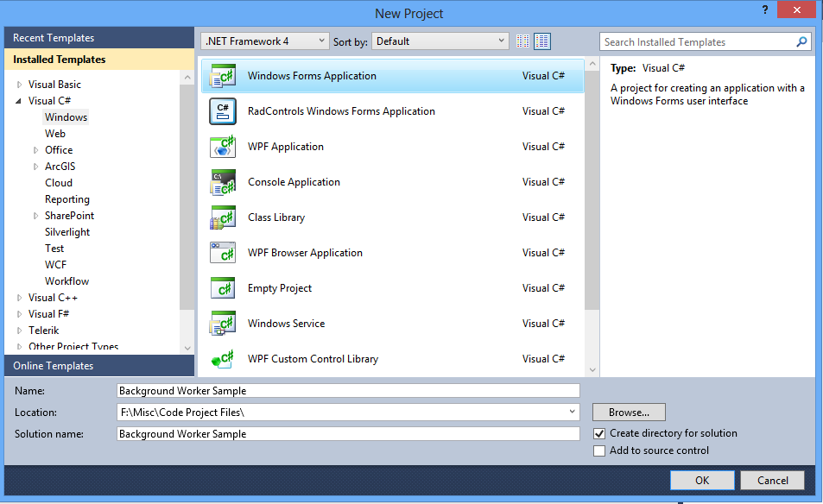The height and width of the screenshot is (504, 823).
Task: Click the project Name input field
Action: click(x=348, y=391)
